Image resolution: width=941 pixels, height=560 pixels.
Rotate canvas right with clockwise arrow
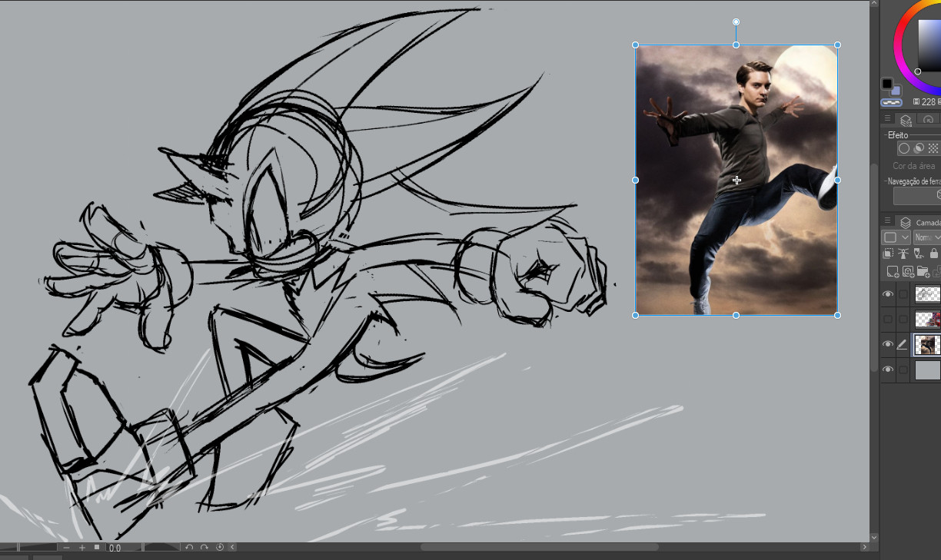pos(204,548)
